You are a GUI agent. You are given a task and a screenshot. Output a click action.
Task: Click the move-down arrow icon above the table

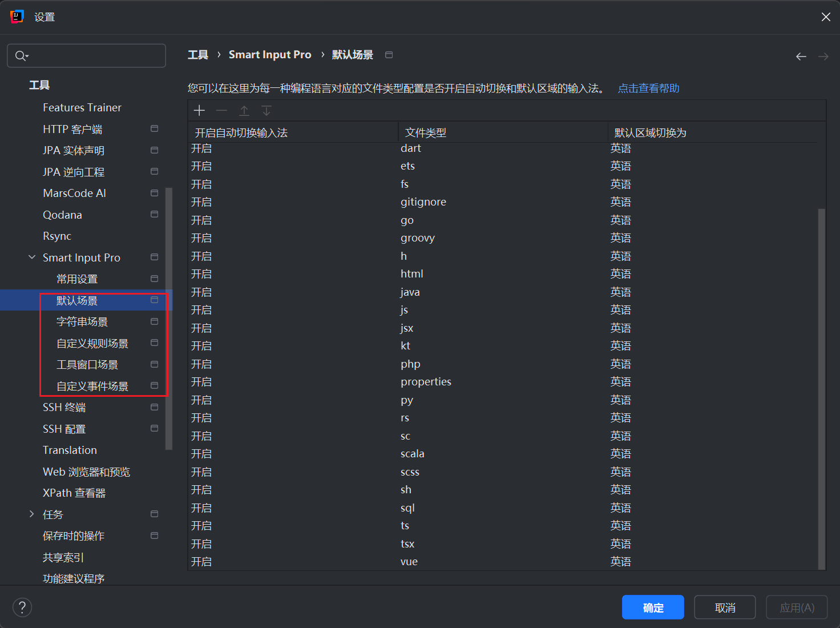point(266,110)
